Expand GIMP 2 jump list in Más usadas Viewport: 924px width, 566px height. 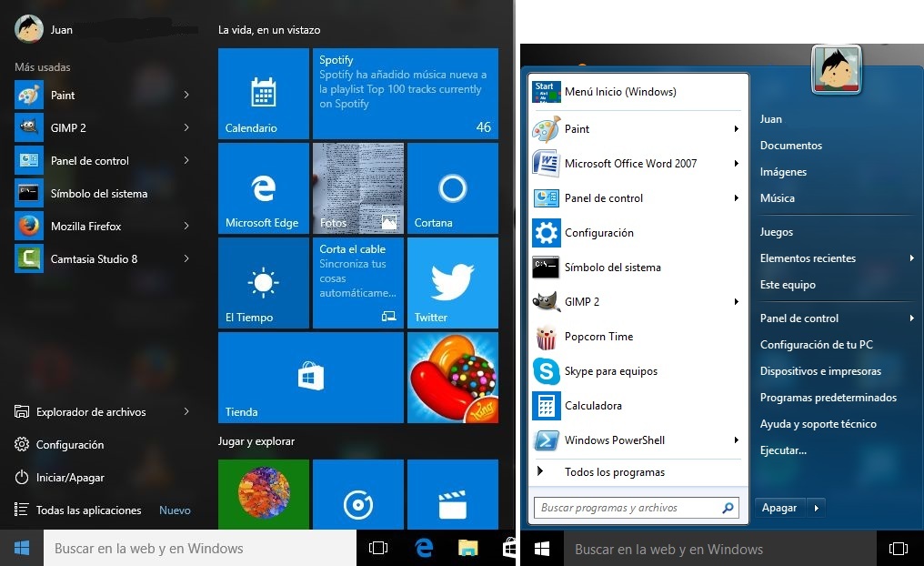pyautogui.click(x=186, y=127)
